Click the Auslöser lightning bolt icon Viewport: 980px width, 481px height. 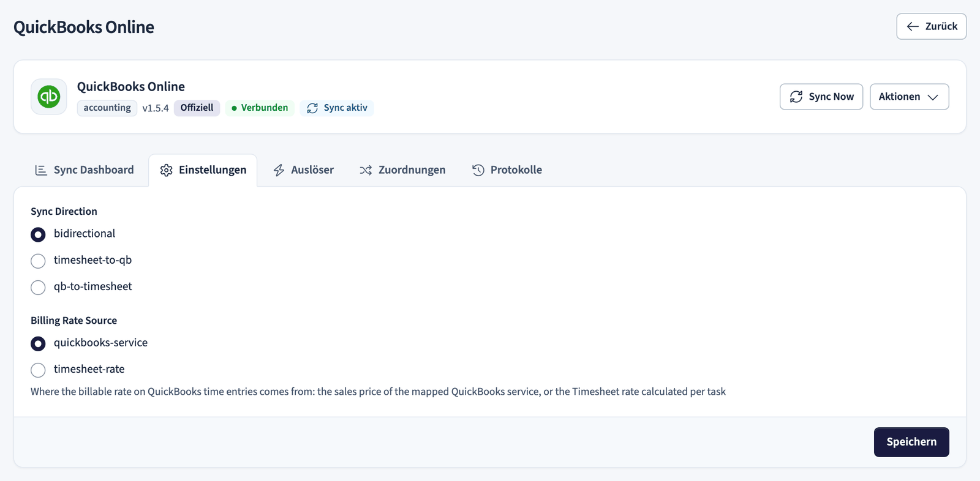point(279,170)
